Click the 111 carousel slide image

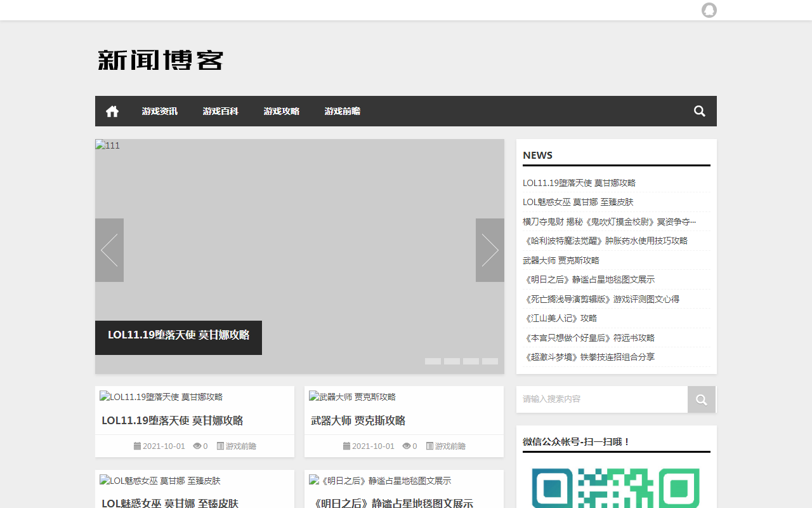point(299,257)
